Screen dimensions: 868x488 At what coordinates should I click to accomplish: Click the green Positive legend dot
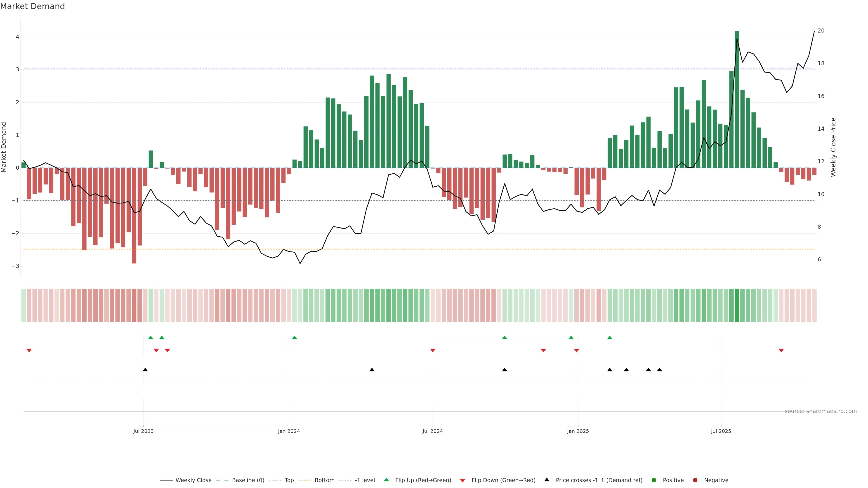(x=654, y=480)
